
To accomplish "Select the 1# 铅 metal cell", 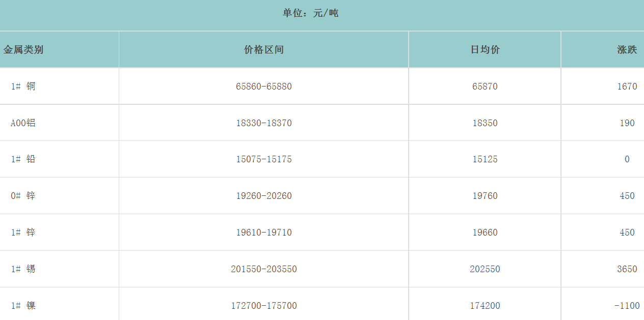I will 23,159.
